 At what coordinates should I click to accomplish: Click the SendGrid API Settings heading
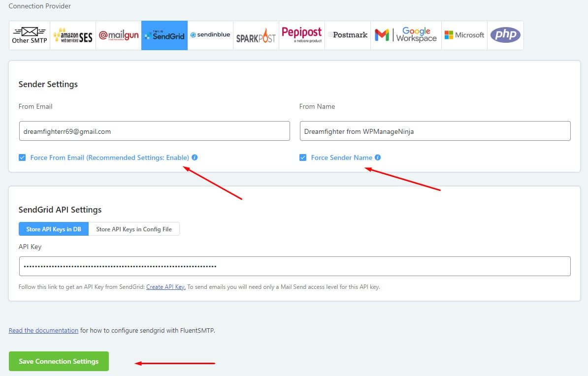tap(60, 210)
